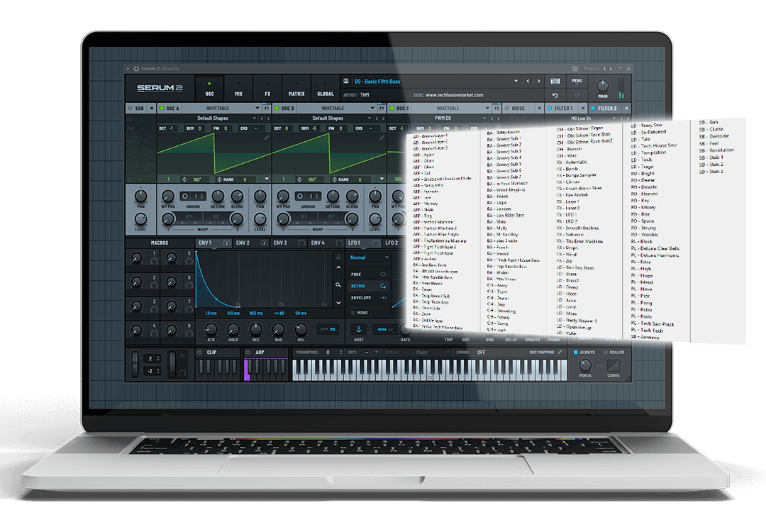Switch to the Matrix tab
Screen dimensions: 766x532
[x=296, y=89]
